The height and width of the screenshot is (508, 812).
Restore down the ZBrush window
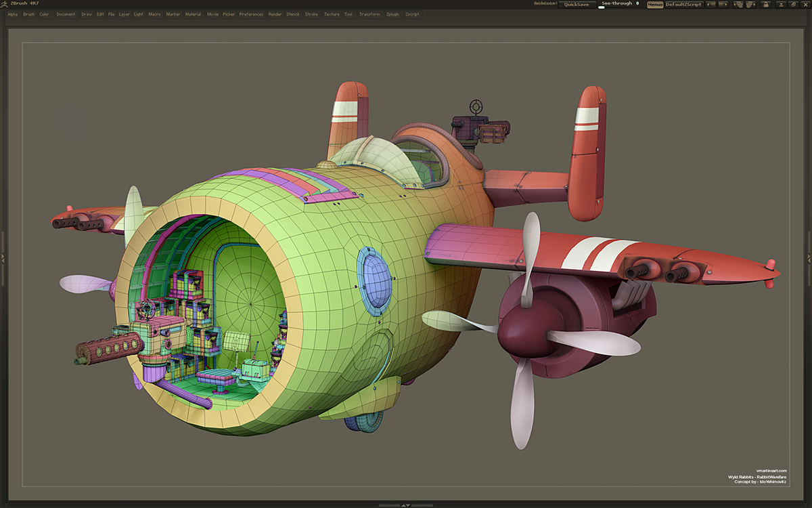[793, 4]
